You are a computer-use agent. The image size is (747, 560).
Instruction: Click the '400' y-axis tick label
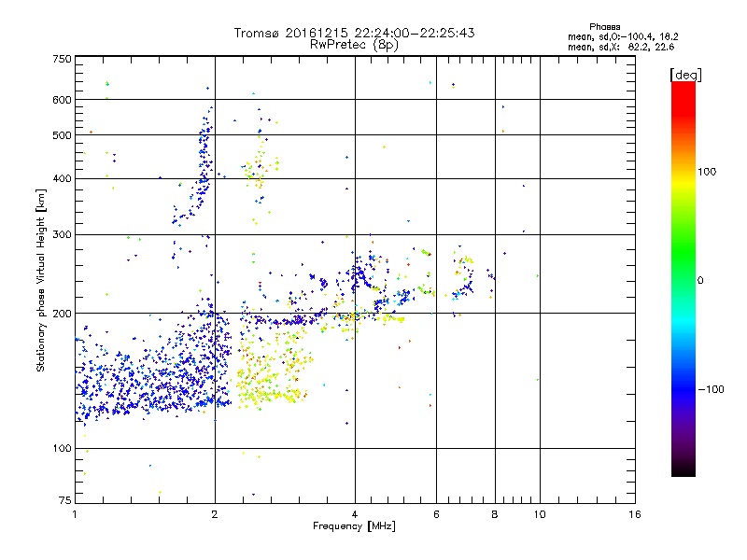click(x=62, y=179)
